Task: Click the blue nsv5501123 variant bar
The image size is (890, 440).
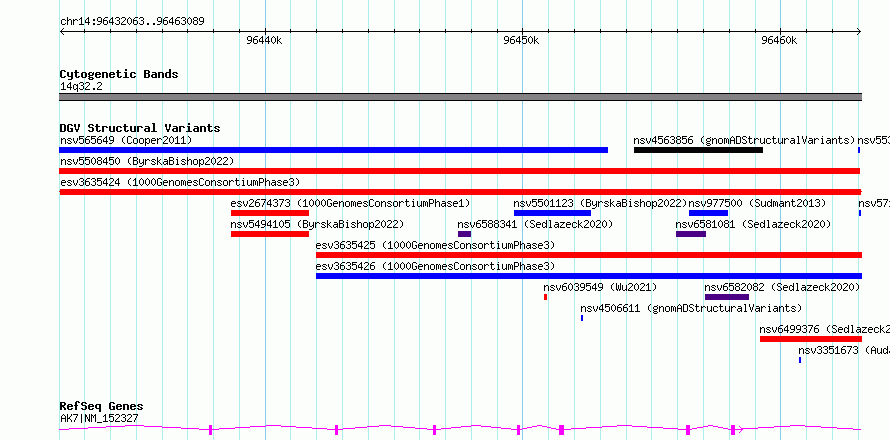Action: click(552, 213)
